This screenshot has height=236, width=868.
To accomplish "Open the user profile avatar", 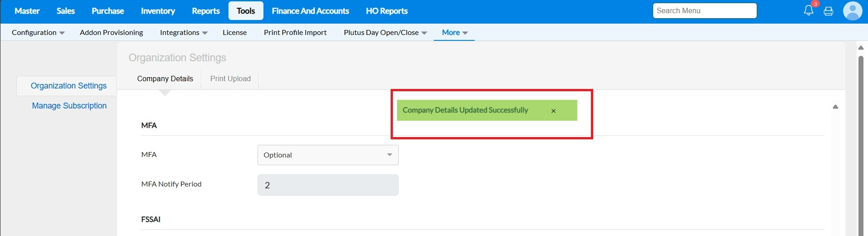I will click(852, 11).
